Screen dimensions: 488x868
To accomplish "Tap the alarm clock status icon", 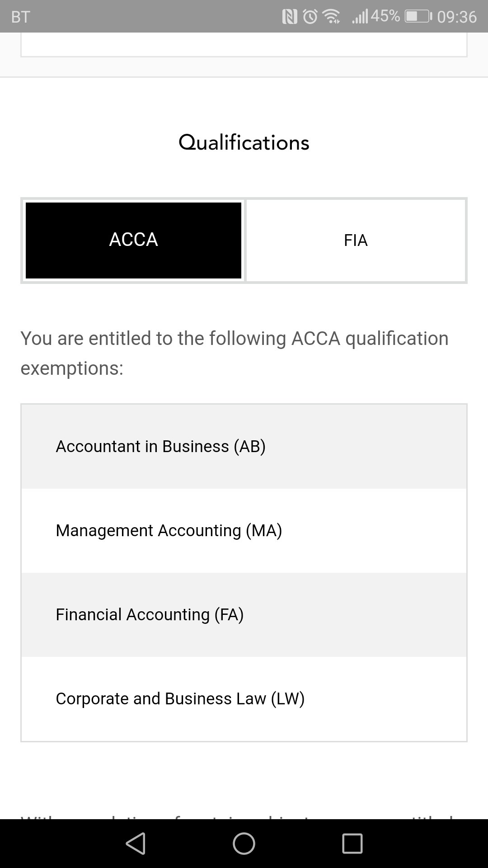I will [x=310, y=17].
